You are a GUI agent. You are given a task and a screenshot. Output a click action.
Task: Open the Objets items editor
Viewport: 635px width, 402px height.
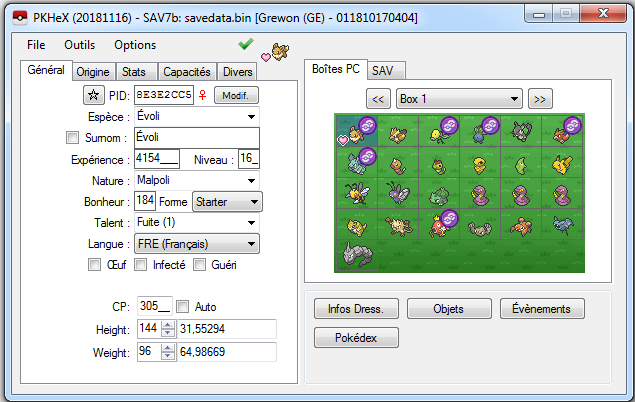point(449,309)
